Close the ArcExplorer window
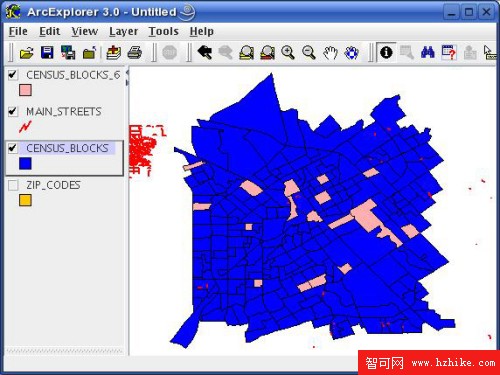500x375 pixels. click(487, 12)
